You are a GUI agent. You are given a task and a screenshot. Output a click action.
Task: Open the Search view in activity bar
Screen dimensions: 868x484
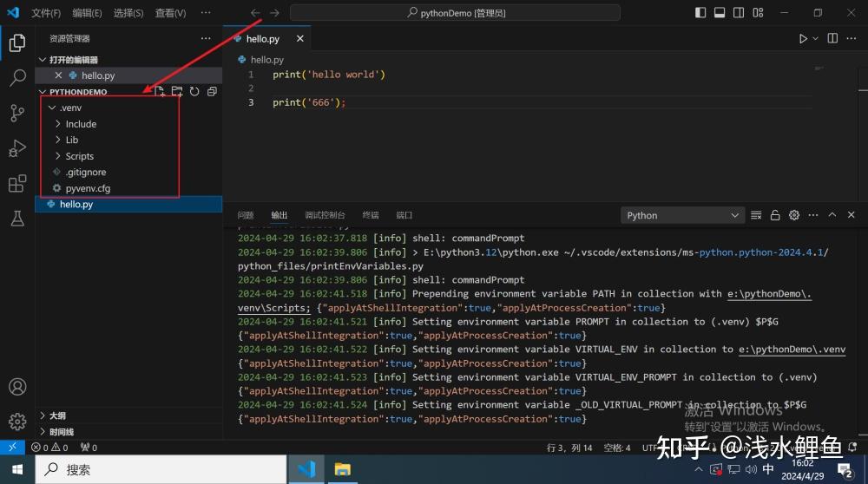point(17,77)
